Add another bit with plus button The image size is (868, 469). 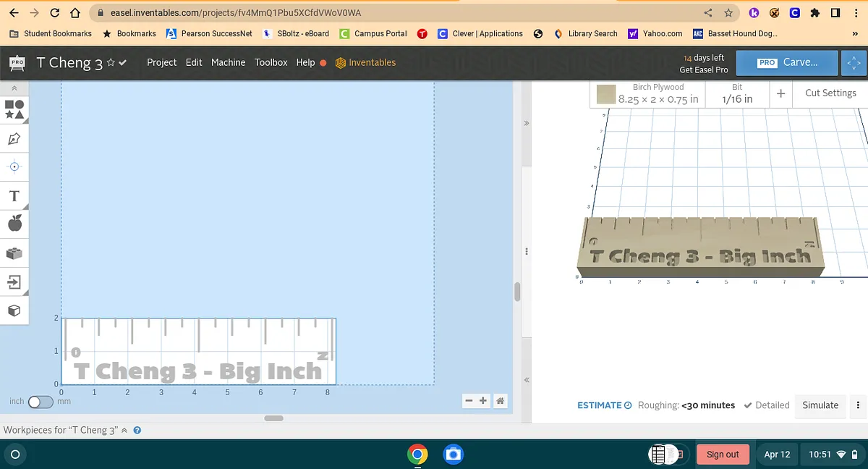tap(781, 93)
